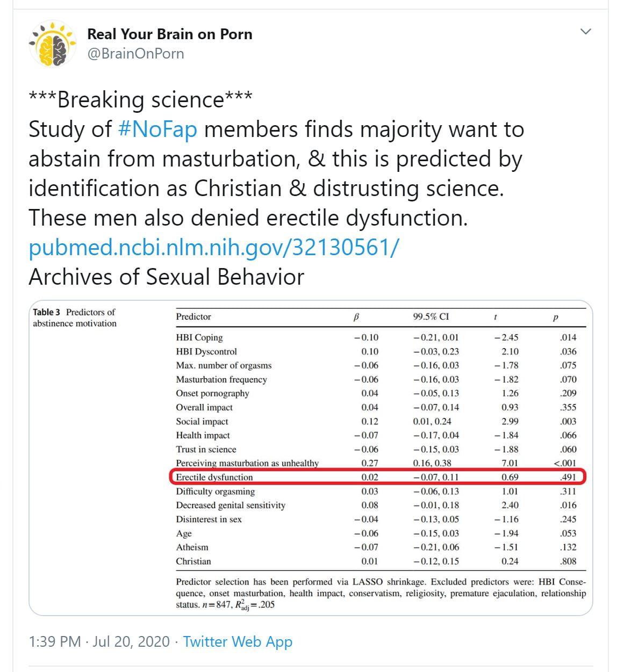617x672 pixels.
Task: Open the "Real Your Brain on Porn" profile name
Action: pyautogui.click(x=169, y=34)
